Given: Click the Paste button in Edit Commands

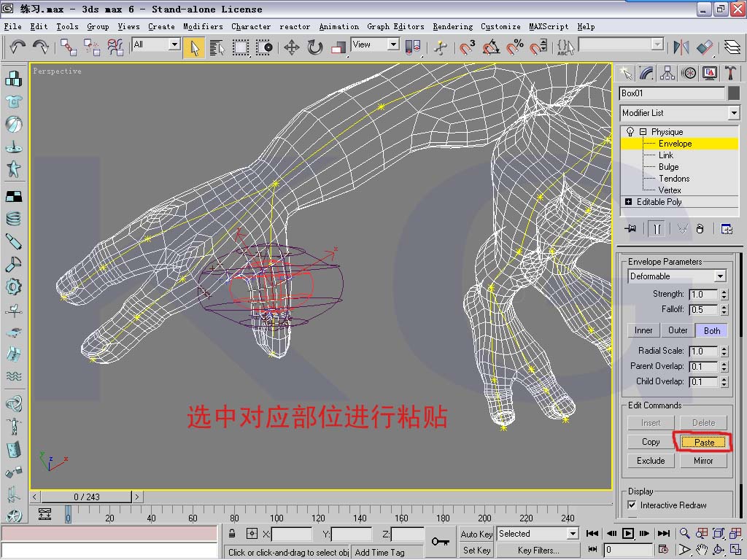Looking at the screenshot, I should [704, 442].
